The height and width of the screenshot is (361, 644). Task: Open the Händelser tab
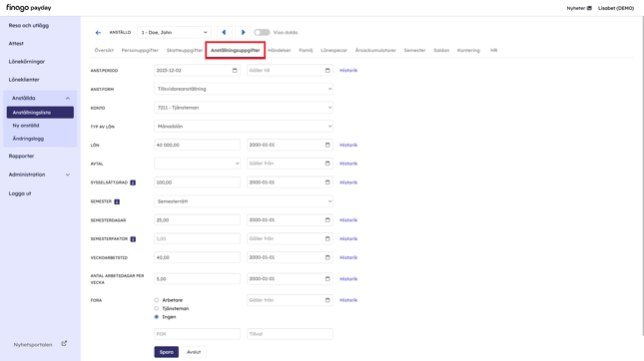[x=280, y=51]
